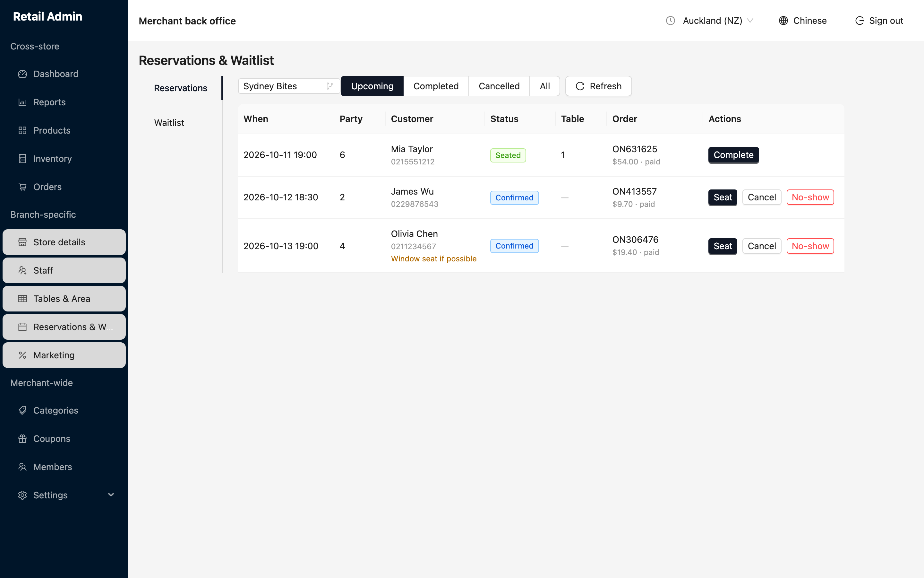Show Upcoming reservations filter
The image size is (924, 578).
pyautogui.click(x=372, y=86)
